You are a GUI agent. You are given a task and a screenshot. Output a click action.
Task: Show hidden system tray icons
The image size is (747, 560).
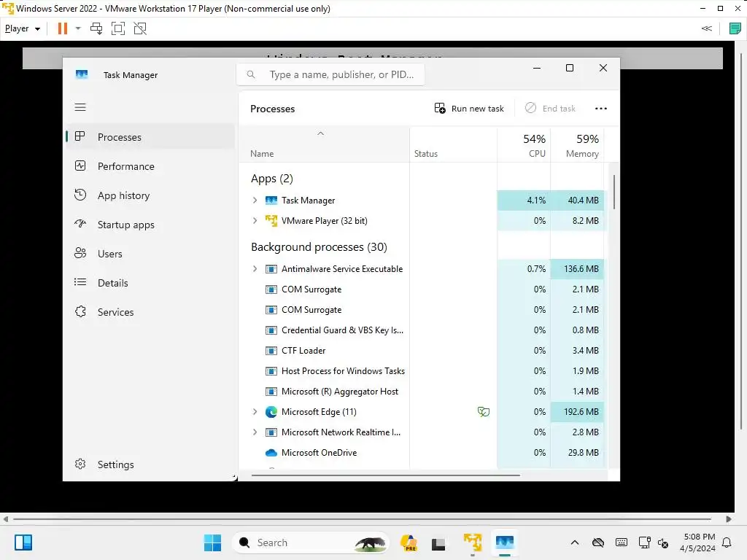coord(575,542)
